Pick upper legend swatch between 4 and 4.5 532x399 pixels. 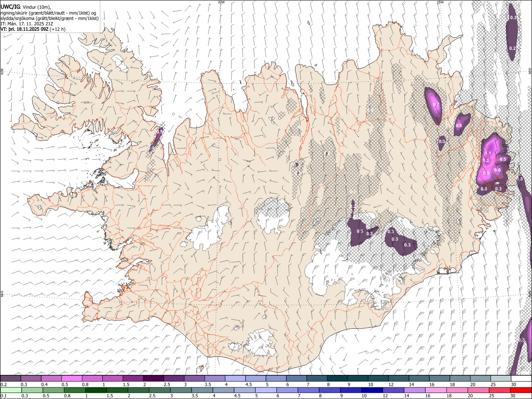click(x=234, y=379)
